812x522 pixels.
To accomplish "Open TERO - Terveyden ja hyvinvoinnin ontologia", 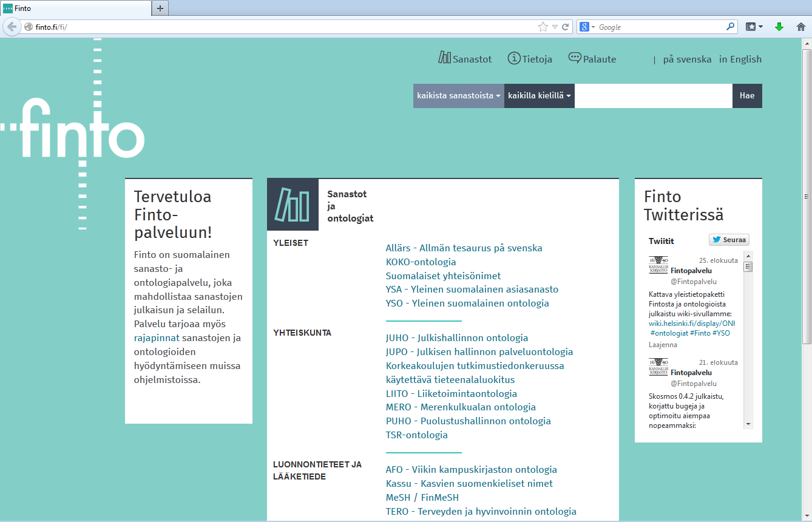I will [x=481, y=511].
